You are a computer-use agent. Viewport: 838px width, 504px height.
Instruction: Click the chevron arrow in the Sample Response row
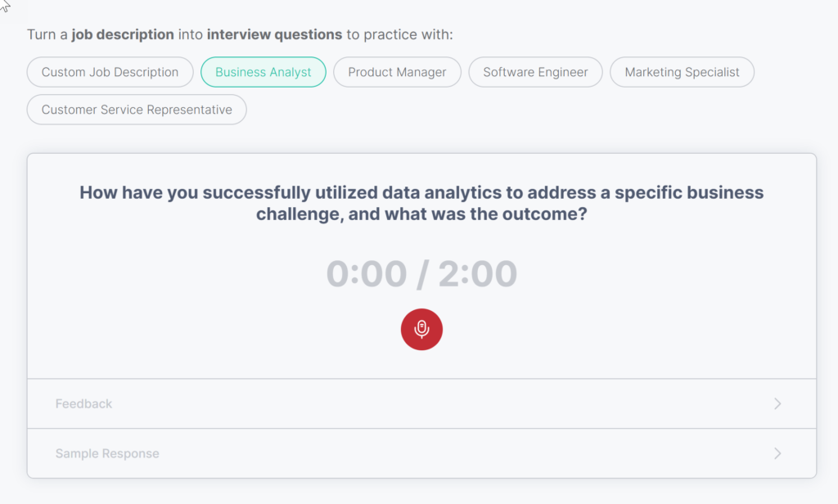coord(777,453)
